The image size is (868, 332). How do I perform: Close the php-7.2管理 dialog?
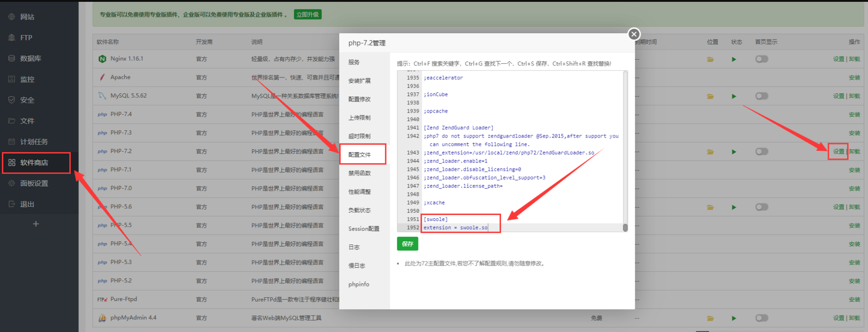point(633,34)
